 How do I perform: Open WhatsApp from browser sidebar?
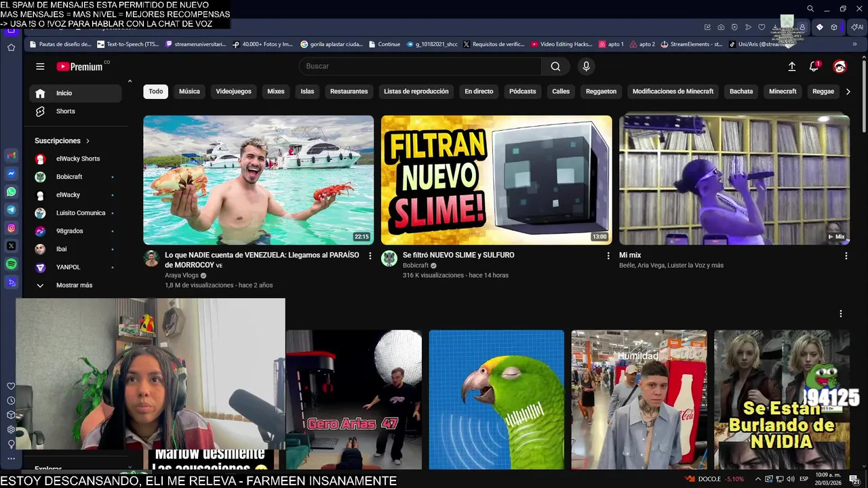coord(11,192)
